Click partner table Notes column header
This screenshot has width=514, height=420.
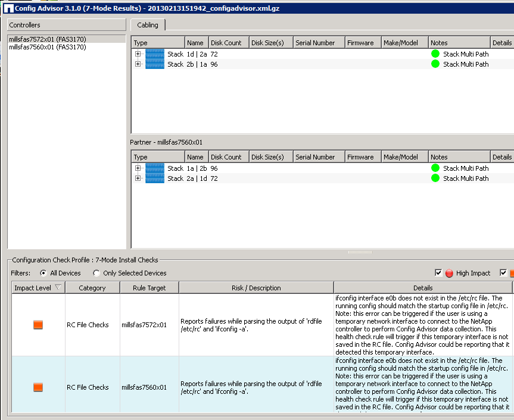coord(459,157)
